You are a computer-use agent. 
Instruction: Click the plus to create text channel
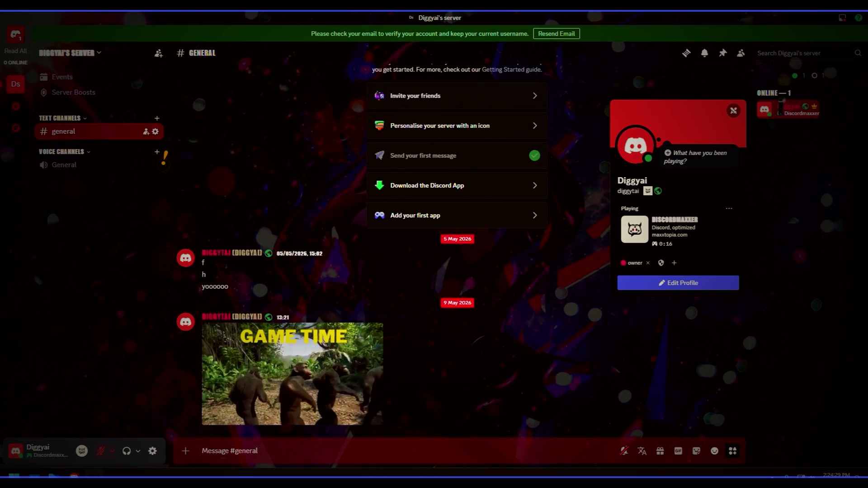coord(157,118)
